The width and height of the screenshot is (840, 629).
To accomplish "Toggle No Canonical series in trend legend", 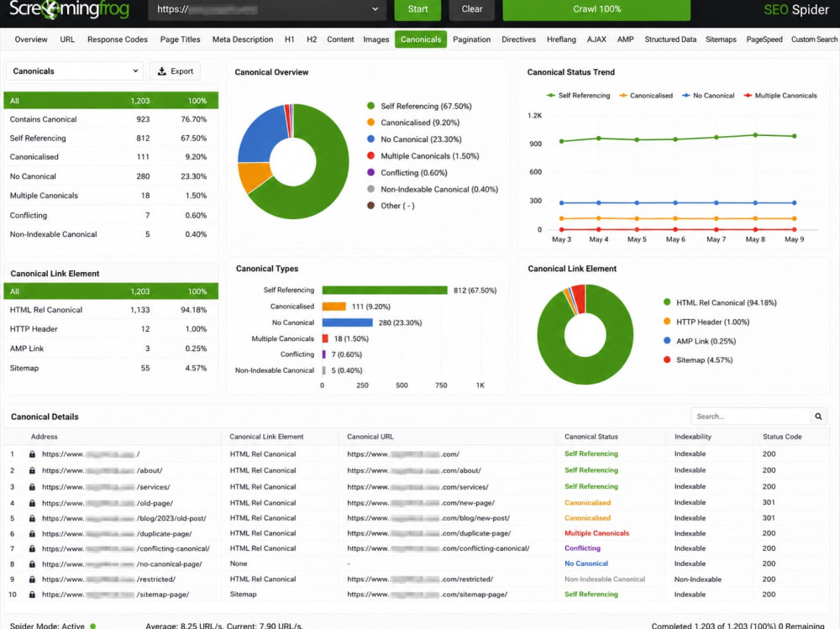I will 708,96.
